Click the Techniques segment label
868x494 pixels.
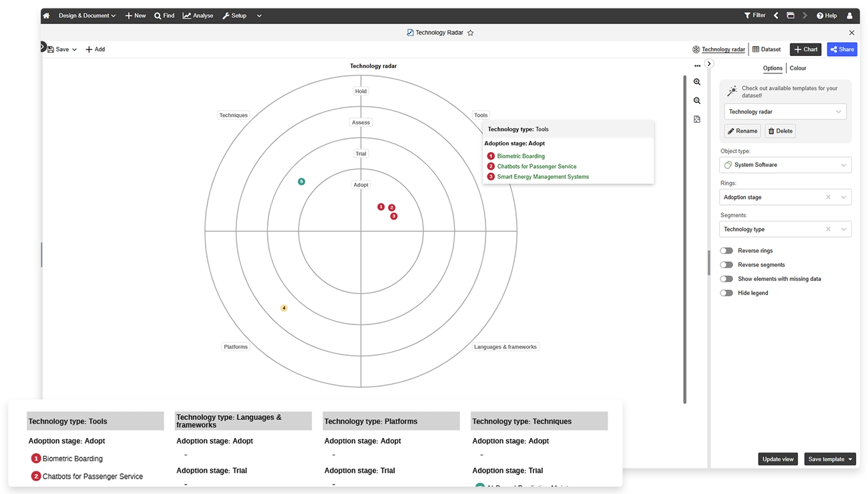click(234, 115)
